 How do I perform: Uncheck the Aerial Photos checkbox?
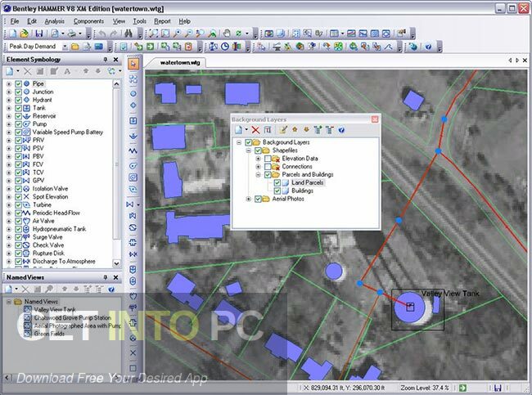click(x=258, y=199)
